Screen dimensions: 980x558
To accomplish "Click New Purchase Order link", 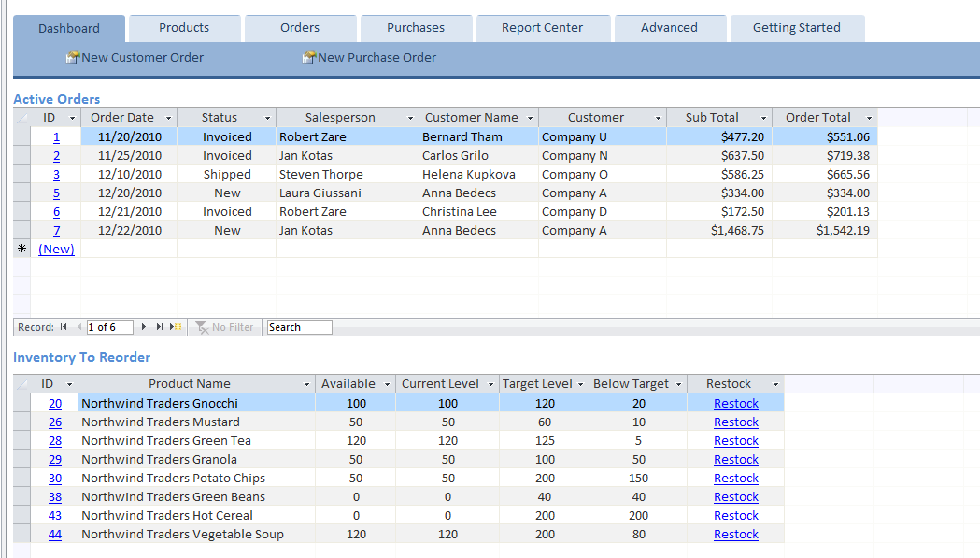I will point(376,58).
